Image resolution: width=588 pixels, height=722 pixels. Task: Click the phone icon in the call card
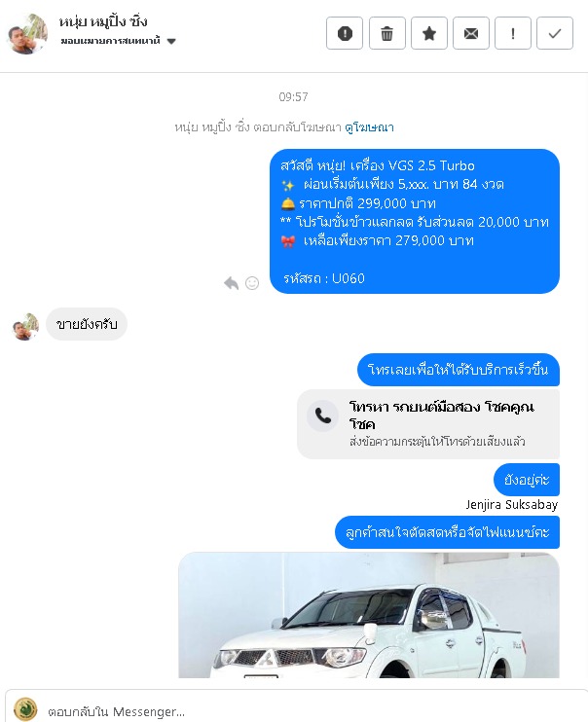[x=322, y=415]
